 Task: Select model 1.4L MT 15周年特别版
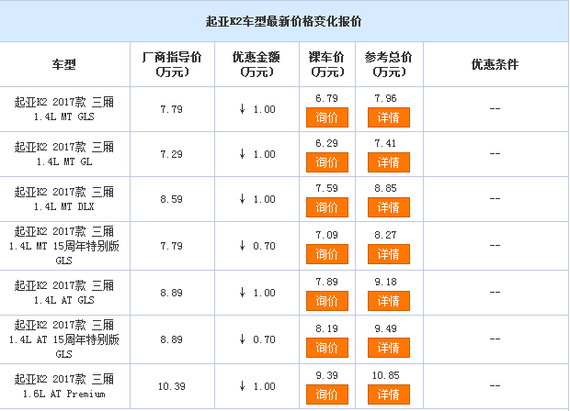64,246
